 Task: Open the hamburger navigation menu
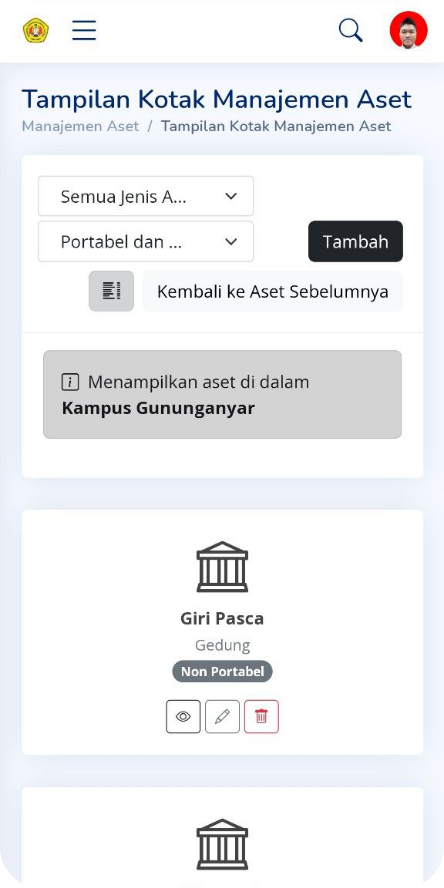pos(84,30)
